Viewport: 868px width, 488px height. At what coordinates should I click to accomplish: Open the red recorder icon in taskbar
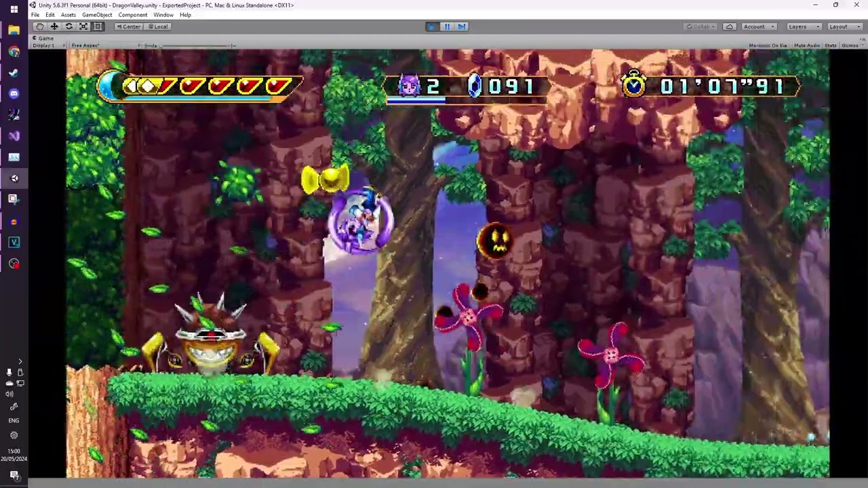click(14, 263)
